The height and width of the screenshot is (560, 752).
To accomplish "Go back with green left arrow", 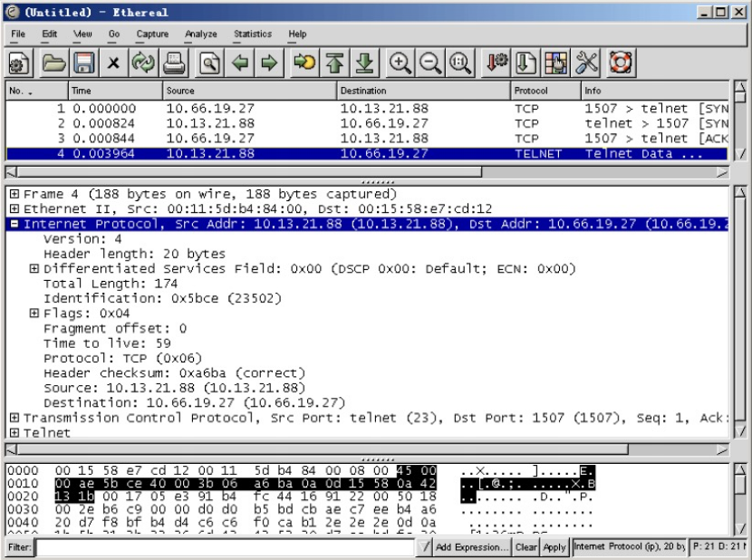I will [239, 63].
